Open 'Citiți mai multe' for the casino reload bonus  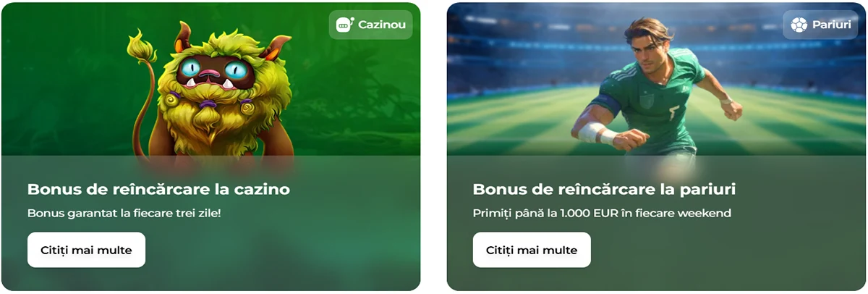coord(86,250)
